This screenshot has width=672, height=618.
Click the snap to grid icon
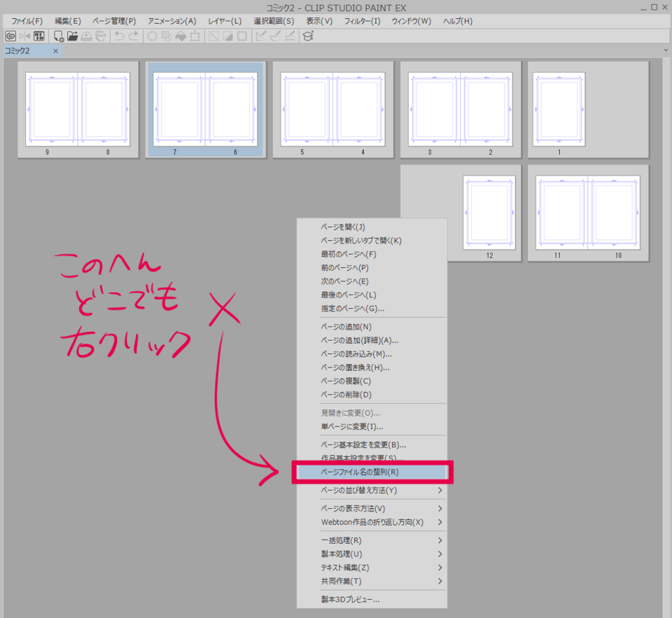(x=290, y=36)
